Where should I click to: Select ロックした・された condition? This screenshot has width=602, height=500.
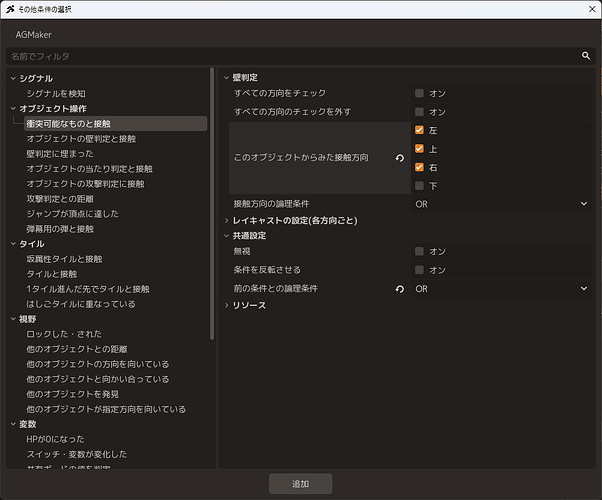pos(64,334)
